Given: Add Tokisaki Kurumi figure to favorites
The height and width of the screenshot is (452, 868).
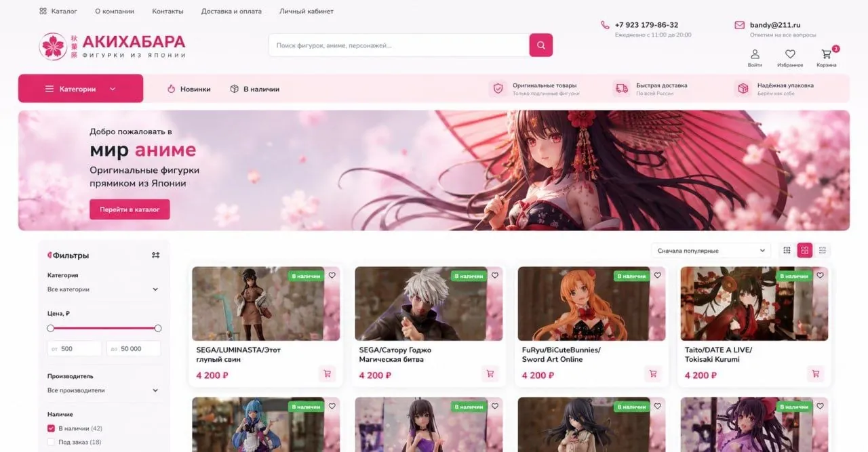Looking at the screenshot, I should coord(821,275).
